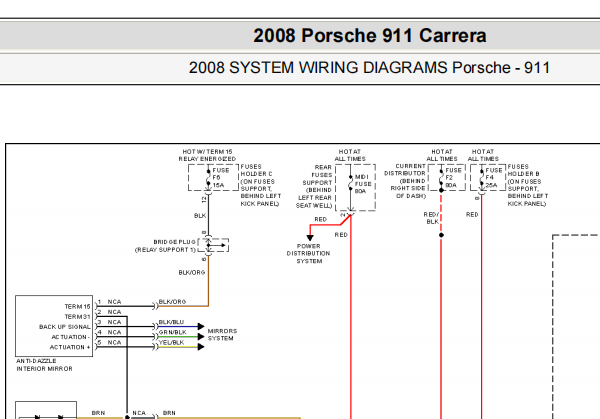
Task: Click the "YEL/BLK" wire color label
Action: (171, 342)
